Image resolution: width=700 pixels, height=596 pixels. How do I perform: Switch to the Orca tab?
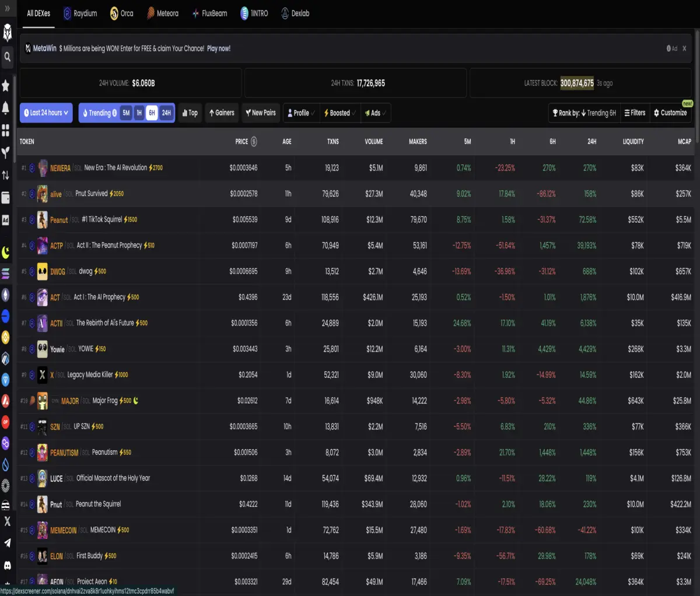click(121, 13)
